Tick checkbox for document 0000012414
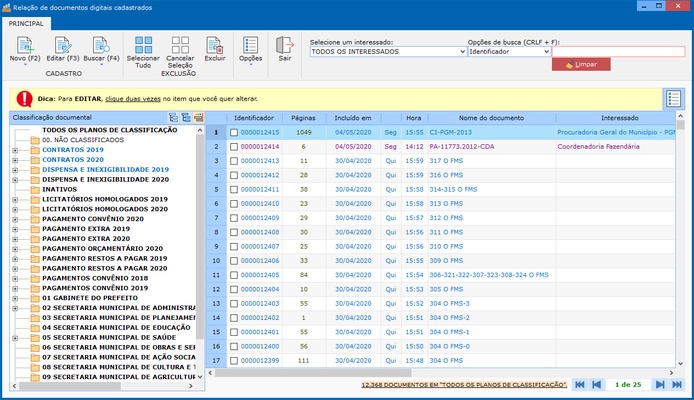 tap(234, 146)
